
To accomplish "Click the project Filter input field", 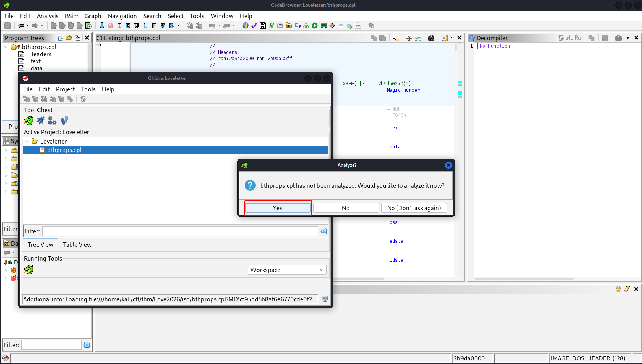I will (180, 231).
